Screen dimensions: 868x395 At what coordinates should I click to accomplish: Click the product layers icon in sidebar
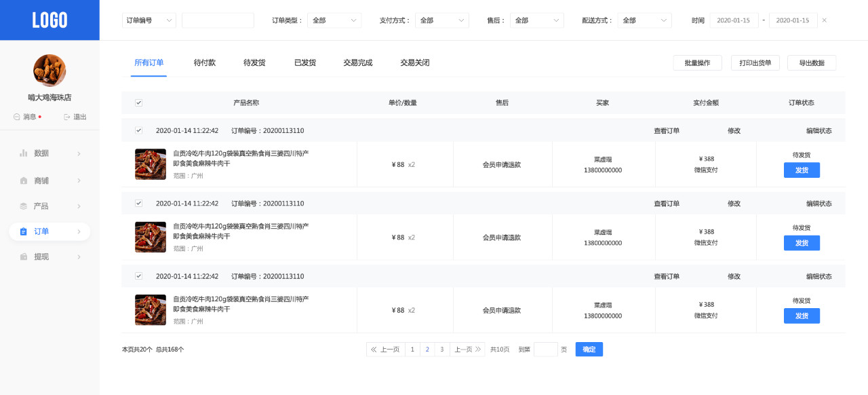[24, 206]
